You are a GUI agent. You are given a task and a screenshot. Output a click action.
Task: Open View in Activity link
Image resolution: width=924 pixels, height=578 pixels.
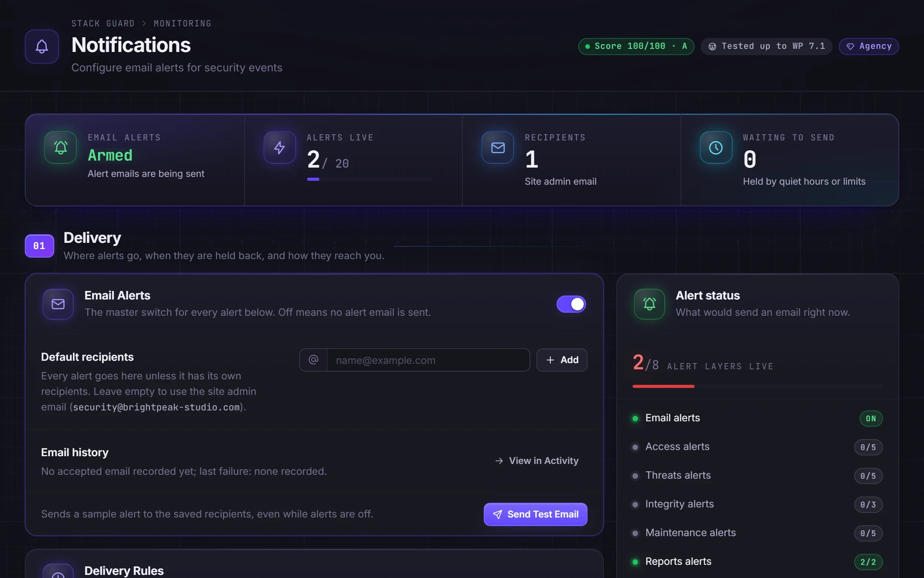[x=537, y=460]
